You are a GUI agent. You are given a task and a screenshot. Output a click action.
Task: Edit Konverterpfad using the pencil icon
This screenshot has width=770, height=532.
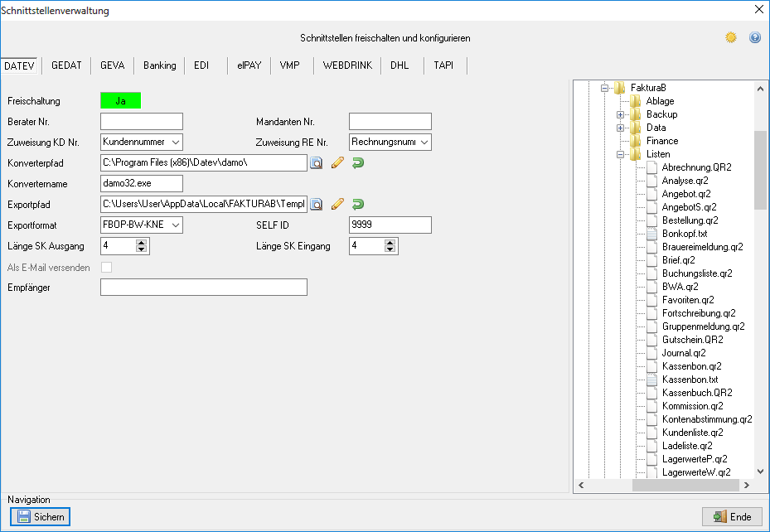pos(337,163)
